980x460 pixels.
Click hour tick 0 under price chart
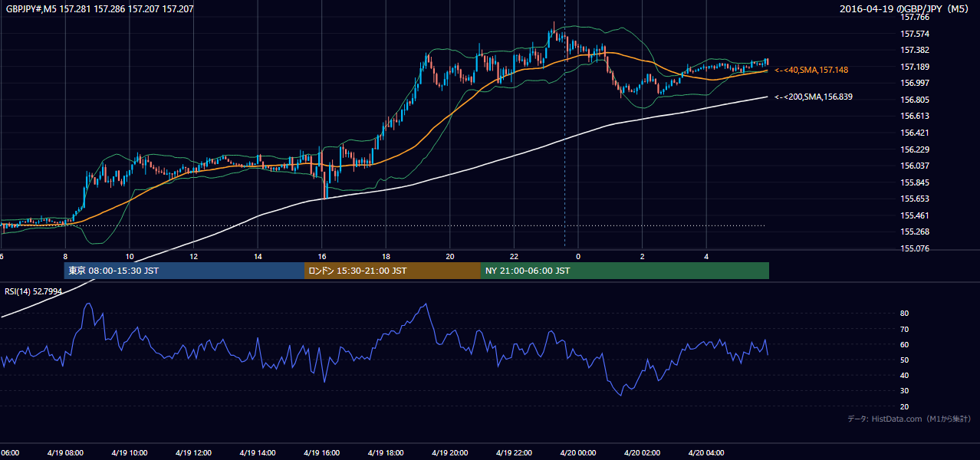pyautogui.click(x=578, y=257)
